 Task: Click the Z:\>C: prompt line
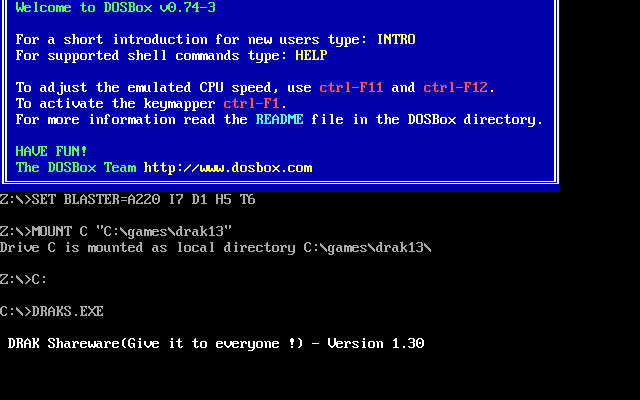tap(24, 280)
